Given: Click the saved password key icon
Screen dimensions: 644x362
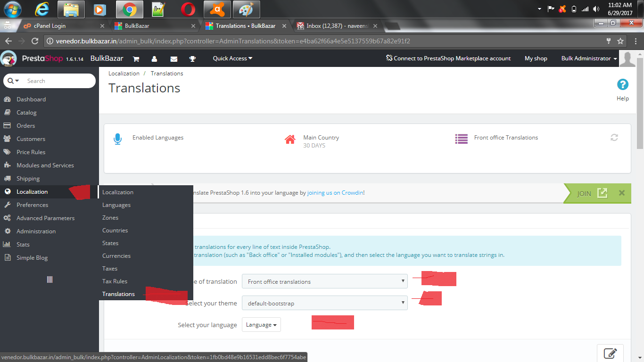Looking at the screenshot, I should (x=609, y=41).
